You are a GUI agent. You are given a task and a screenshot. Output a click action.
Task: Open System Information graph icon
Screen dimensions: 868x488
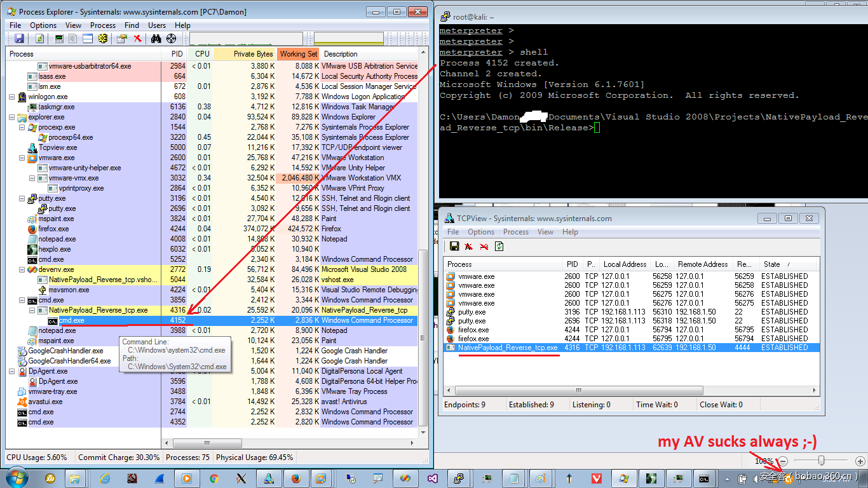[59, 39]
